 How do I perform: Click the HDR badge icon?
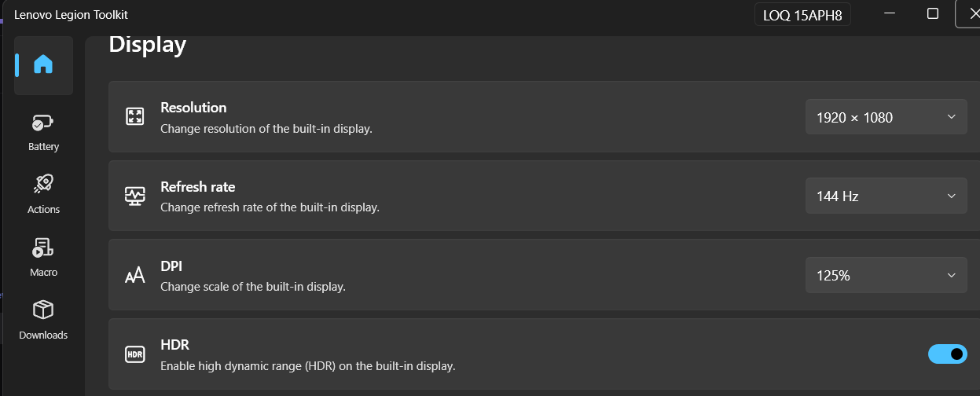point(135,354)
